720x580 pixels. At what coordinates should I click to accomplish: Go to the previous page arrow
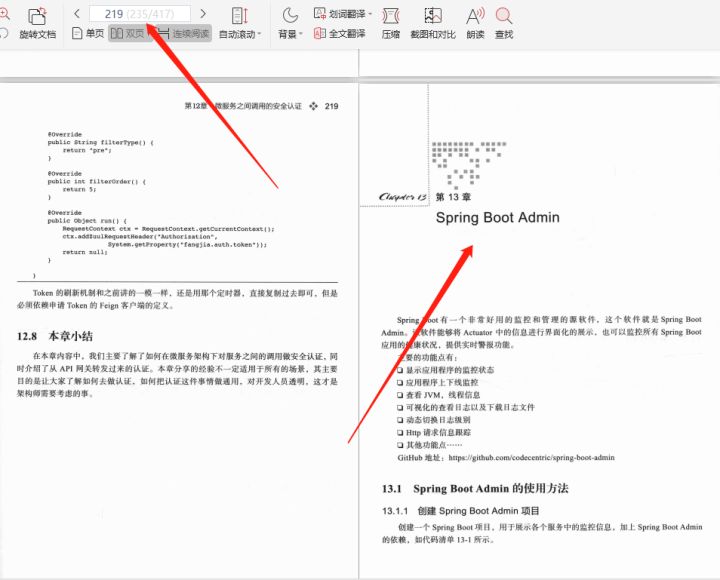[77, 14]
